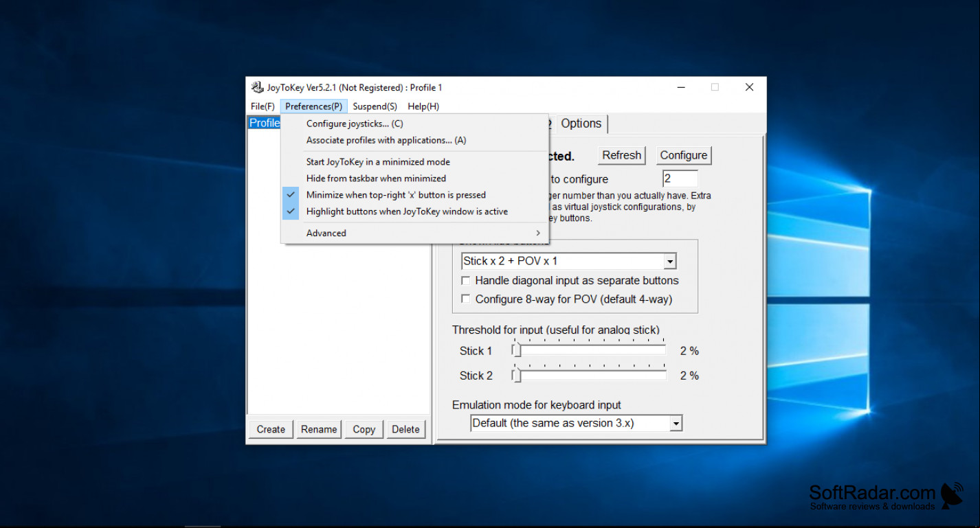Click the Delete profile button
Viewport: 980px width, 528px height.
405,429
